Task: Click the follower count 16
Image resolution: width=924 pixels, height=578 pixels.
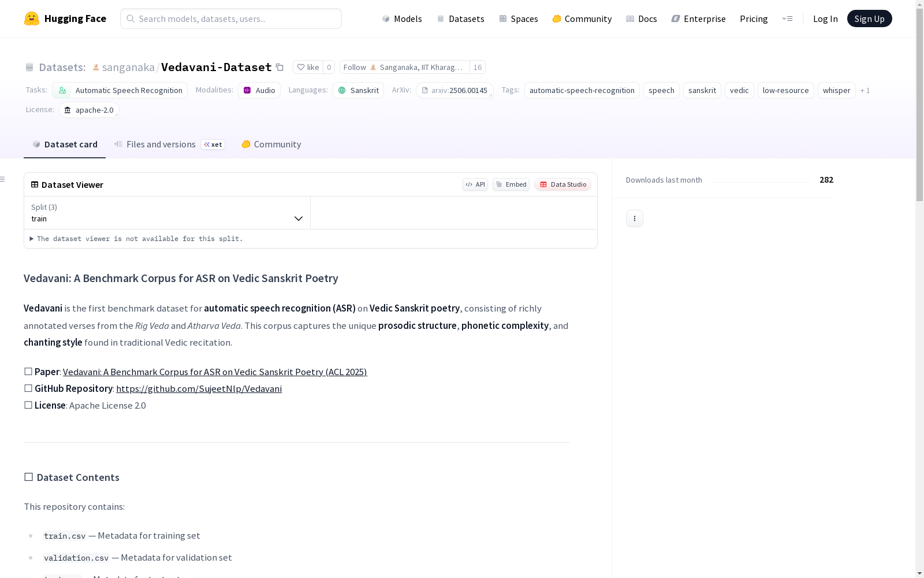Action: tap(478, 67)
